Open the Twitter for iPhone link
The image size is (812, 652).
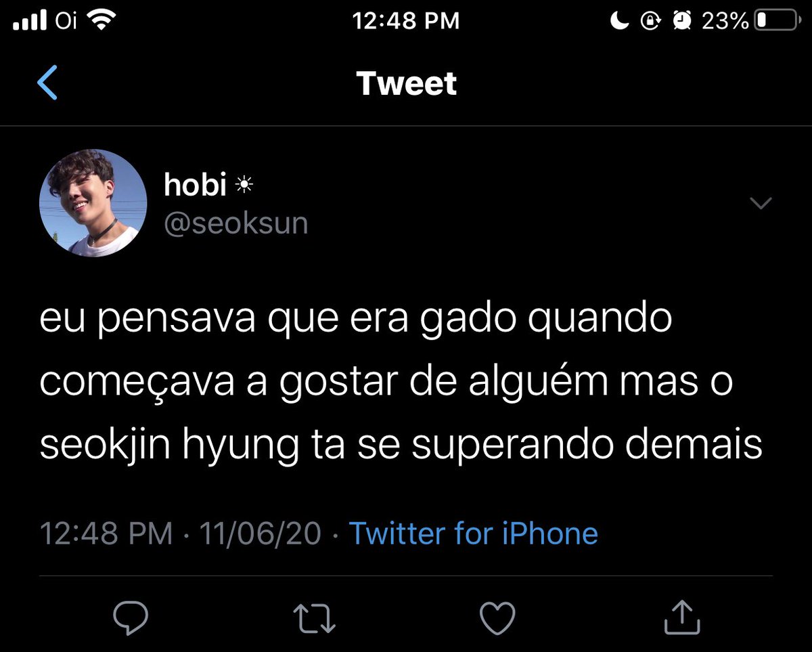click(x=474, y=534)
